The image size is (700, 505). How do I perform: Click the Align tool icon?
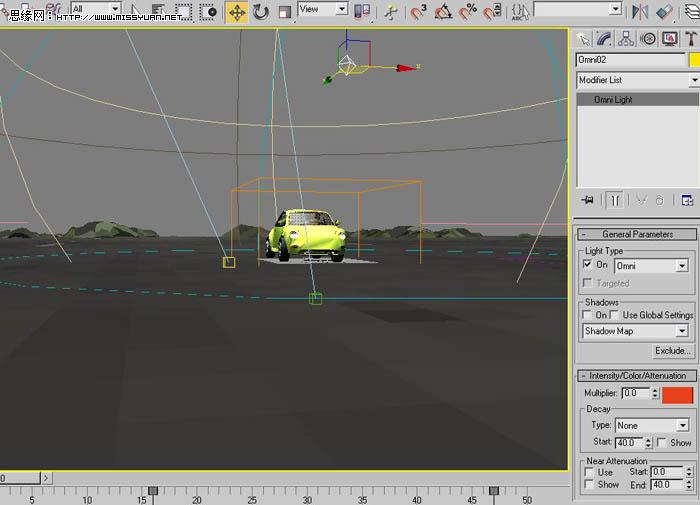point(665,12)
